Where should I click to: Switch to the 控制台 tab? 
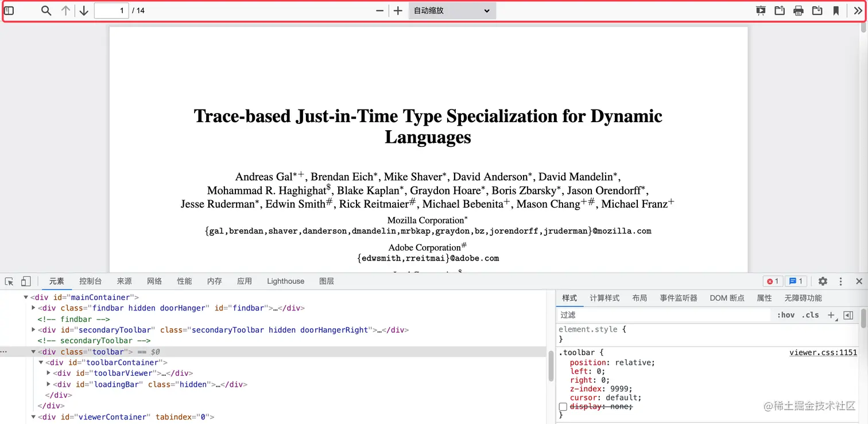point(91,281)
